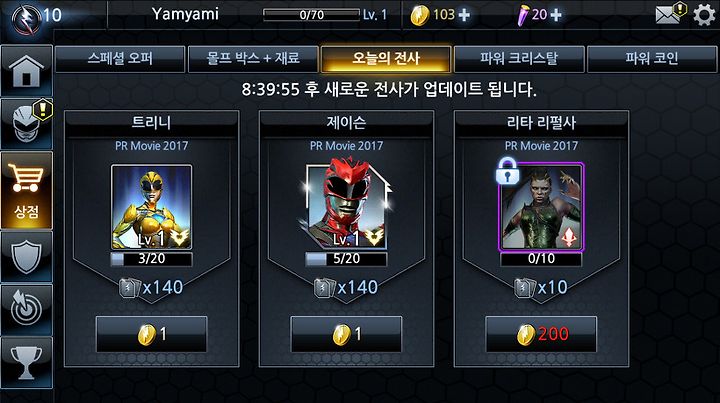Add more gold coins with plus icon

click(x=464, y=15)
